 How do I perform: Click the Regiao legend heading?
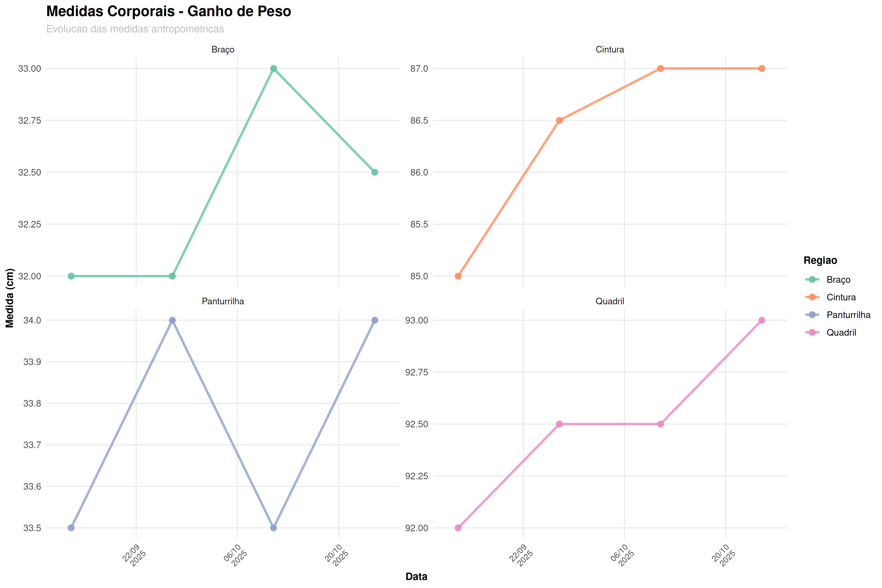pyautogui.click(x=820, y=260)
